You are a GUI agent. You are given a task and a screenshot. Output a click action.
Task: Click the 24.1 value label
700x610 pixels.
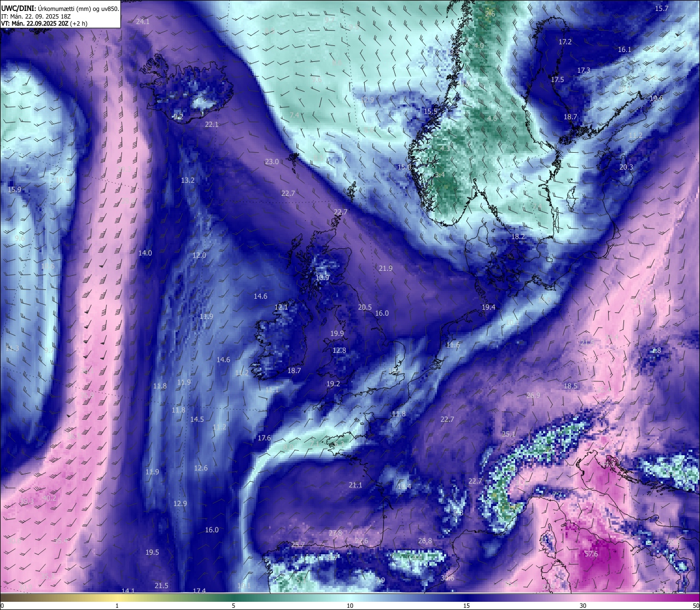tap(143, 22)
